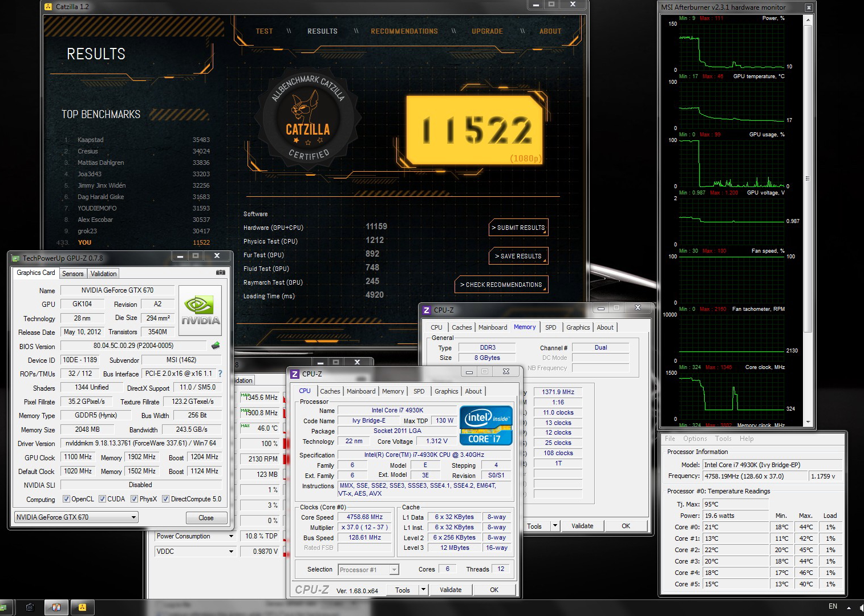The width and height of the screenshot is (864, 616).
Task: Click the front CPU-Z window title icon
Action: click(x=295, y=374)
